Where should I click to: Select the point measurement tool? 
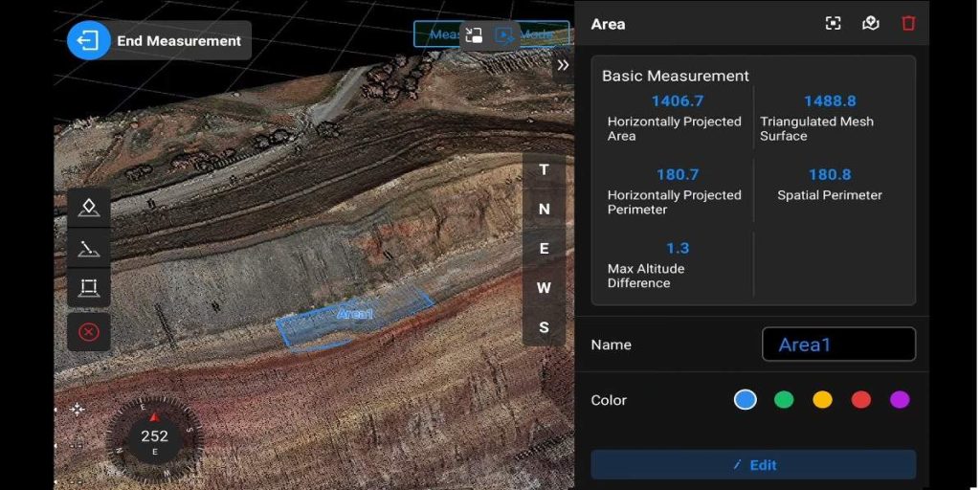[89, 208]
